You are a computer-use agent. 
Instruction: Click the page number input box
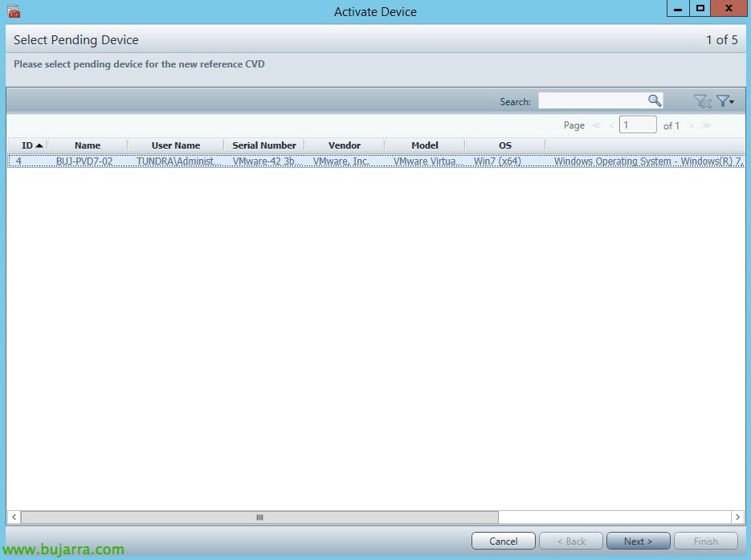pos(638,125)
